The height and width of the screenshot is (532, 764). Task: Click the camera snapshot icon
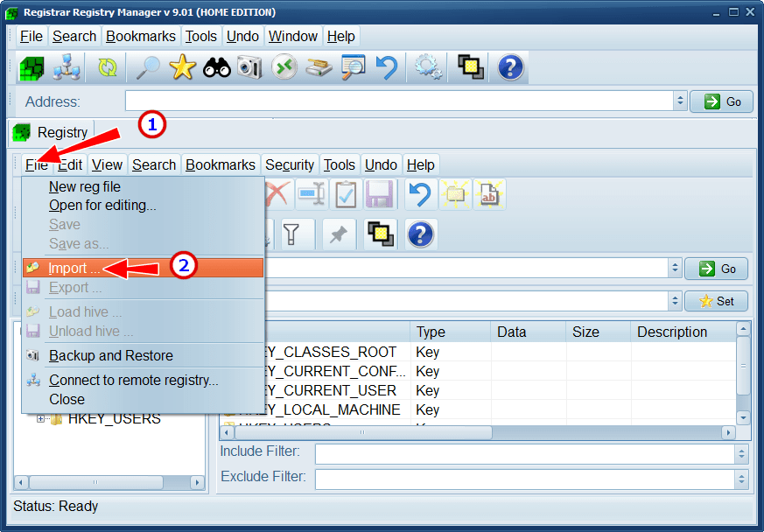[x=249, y=68]
